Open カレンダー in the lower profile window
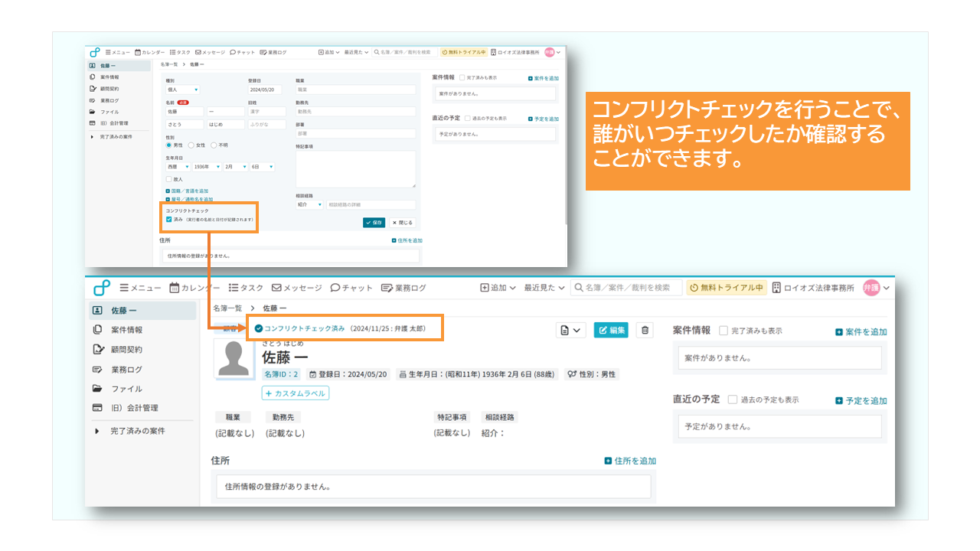Image resolution: width=980 pixels, height=551 pixels. [x=194, y=288]
